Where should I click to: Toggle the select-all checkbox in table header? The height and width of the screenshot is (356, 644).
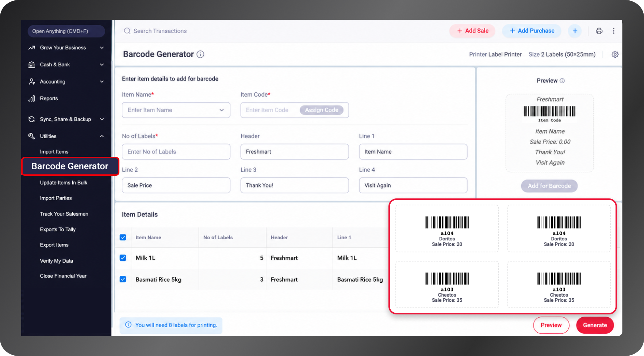click(123, 237)
